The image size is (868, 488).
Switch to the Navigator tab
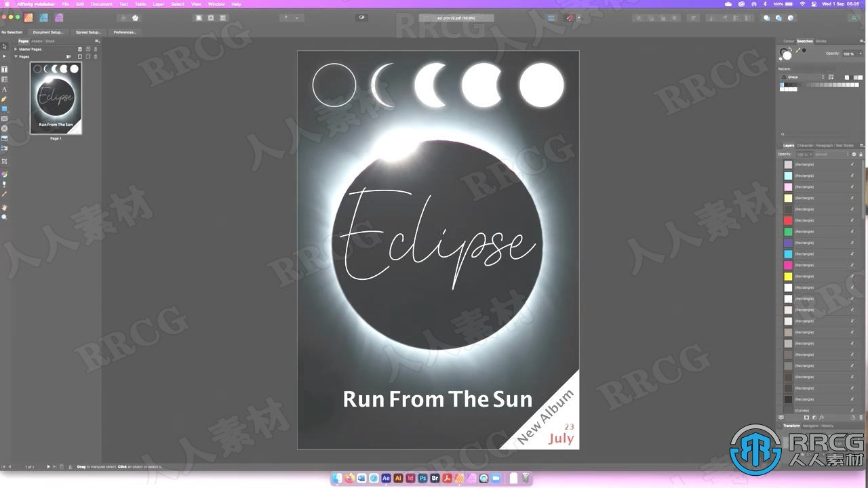pyautogui.click(x=810, y=426)
